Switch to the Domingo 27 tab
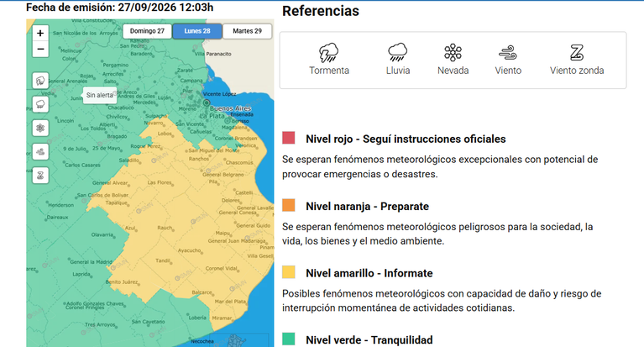The height and width of the screenshot is (347, 644). 147,31
